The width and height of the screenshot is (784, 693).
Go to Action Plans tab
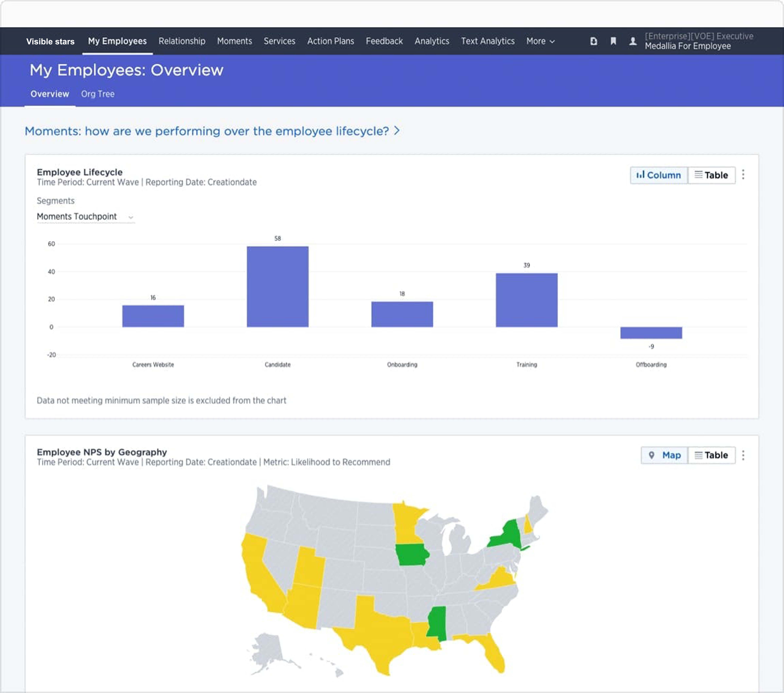(x=330, y=41)
